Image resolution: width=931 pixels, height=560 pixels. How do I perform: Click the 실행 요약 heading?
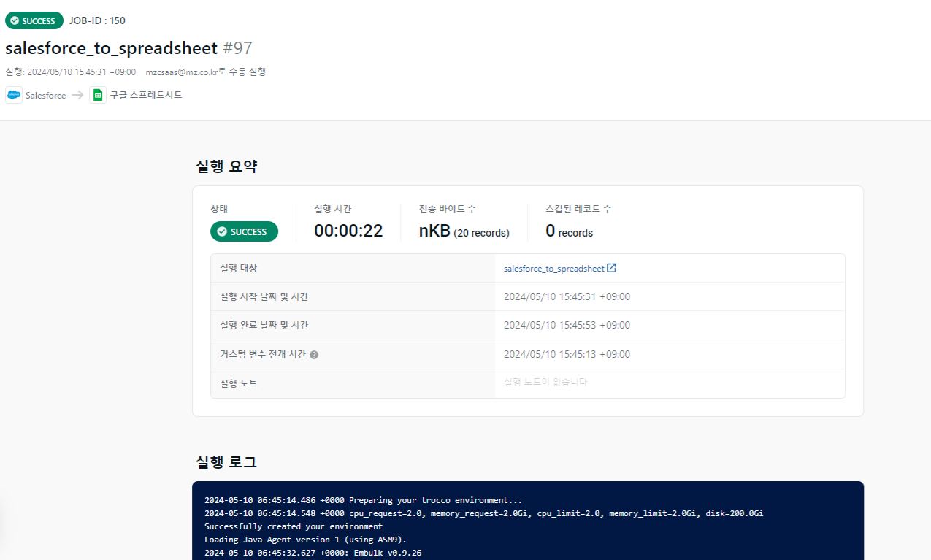point(226,166)
